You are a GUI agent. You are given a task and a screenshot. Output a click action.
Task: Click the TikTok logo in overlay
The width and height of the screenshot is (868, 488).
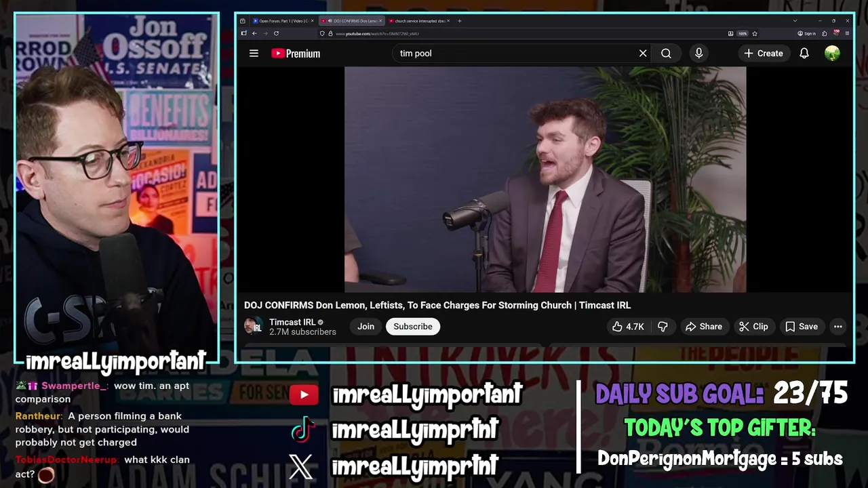coord(303,429)
